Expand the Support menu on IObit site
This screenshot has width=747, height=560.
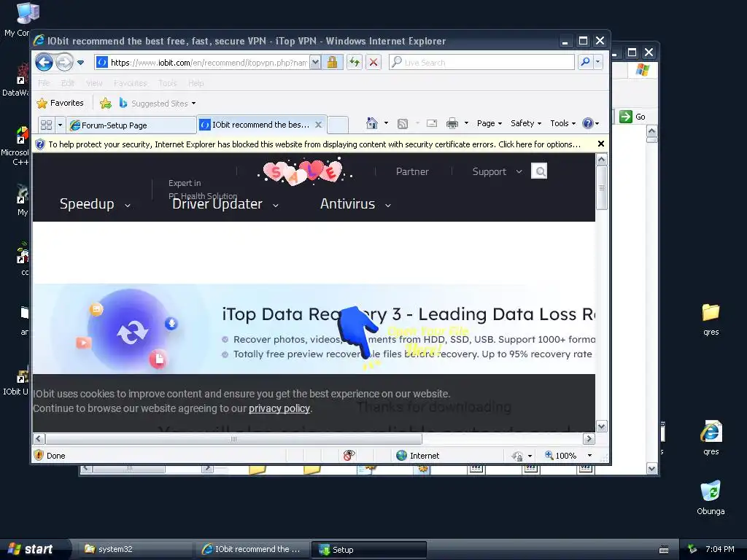click(497, 171)
